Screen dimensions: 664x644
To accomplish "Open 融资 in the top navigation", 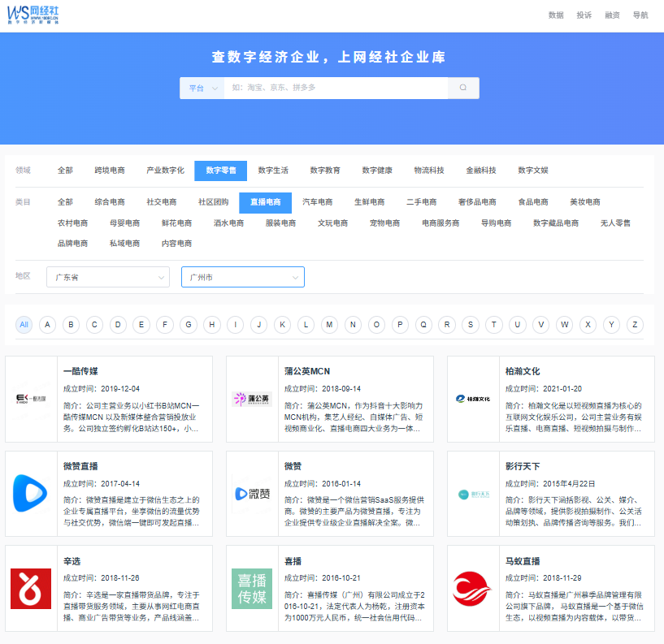I will [x=612, y=15].
